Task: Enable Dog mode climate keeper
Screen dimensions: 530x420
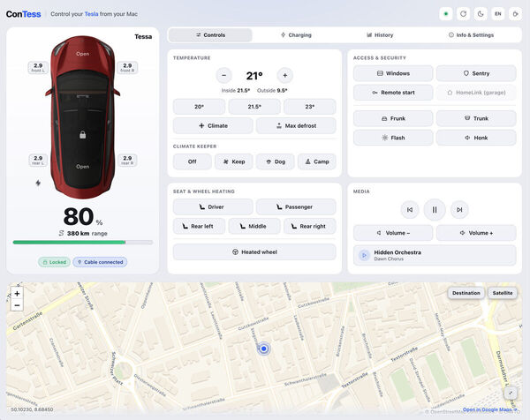Action: click(276, 161)
